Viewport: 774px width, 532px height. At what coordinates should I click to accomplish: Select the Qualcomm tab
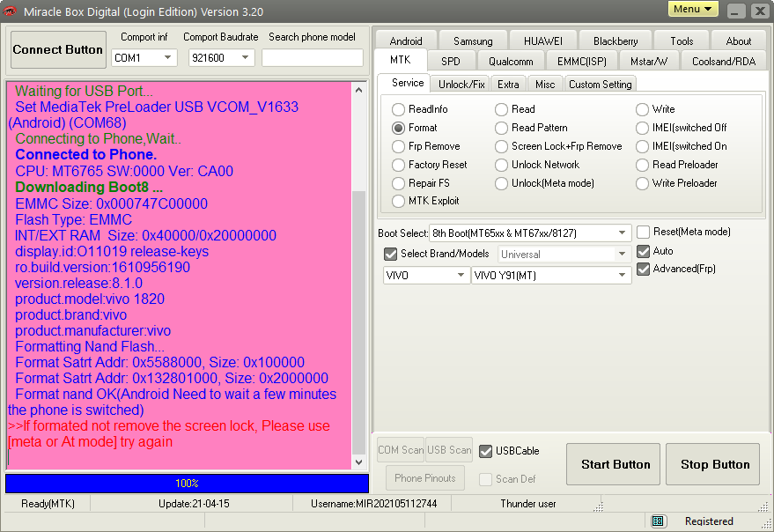511,62
